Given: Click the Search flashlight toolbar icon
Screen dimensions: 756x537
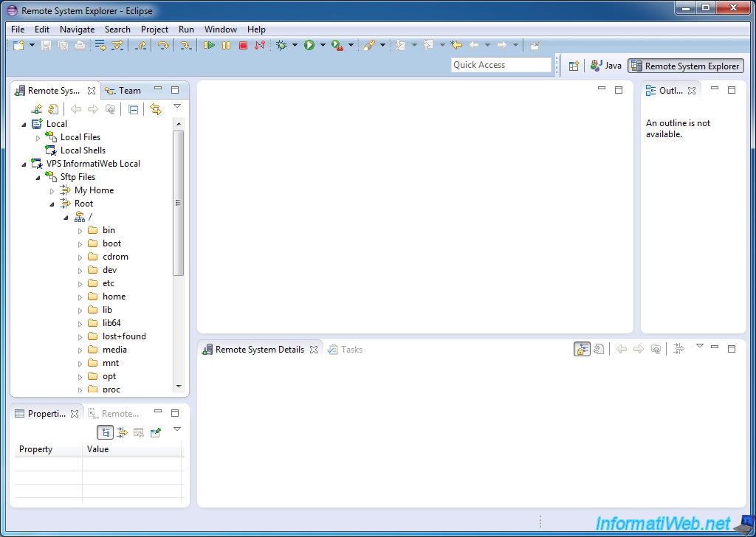Looking at the screenshot, I should (x=369, y=45).
